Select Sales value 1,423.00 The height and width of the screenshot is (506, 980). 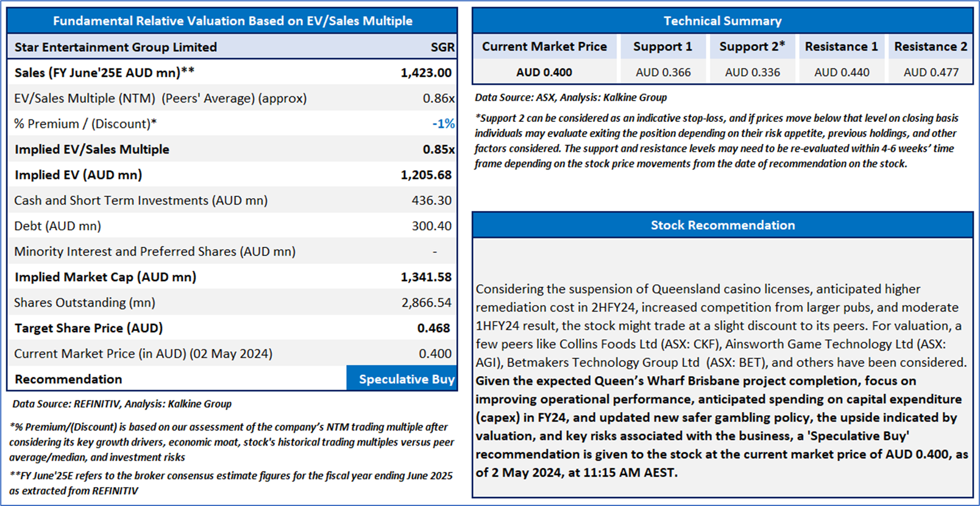(426, 73)
